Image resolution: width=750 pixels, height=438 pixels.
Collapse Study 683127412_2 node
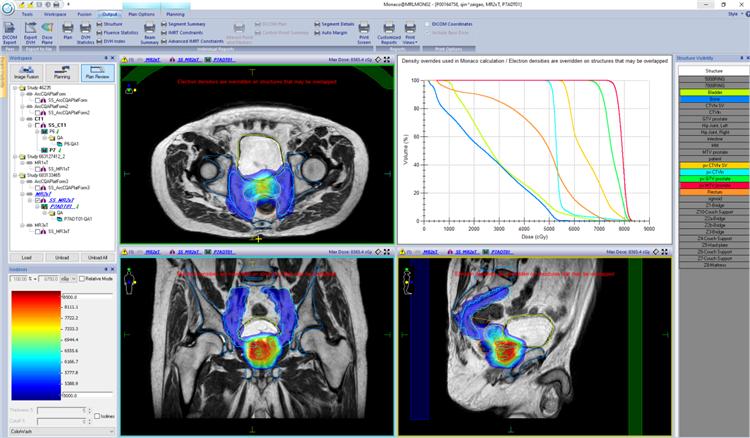[x=15, y=156]
